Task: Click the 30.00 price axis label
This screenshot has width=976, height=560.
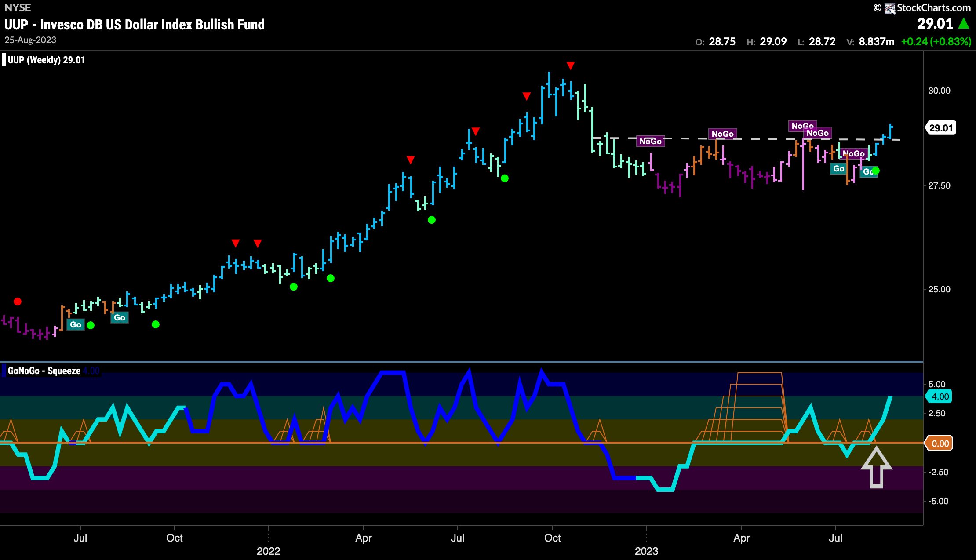Action: (x=939, y=91)
